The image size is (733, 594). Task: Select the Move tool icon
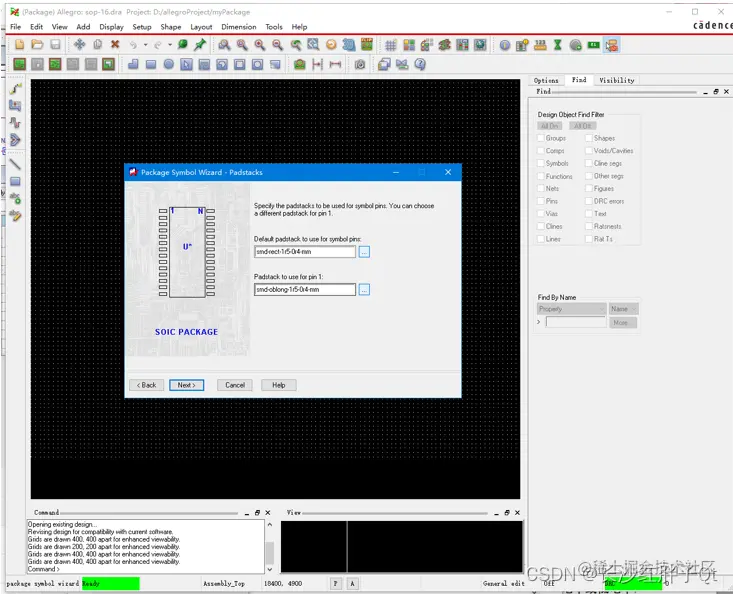pos(79,45)
